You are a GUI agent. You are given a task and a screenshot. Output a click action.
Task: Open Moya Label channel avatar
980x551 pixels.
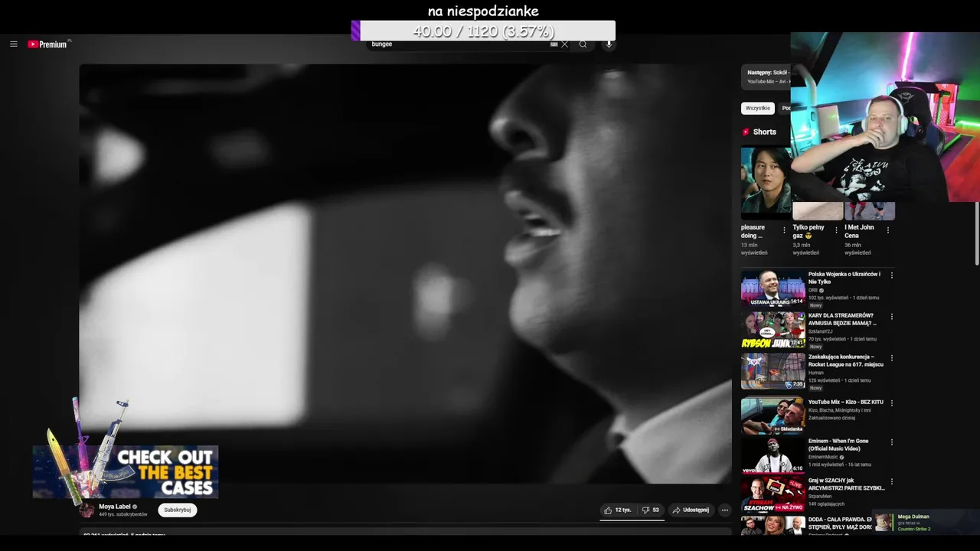click(87, 510)
